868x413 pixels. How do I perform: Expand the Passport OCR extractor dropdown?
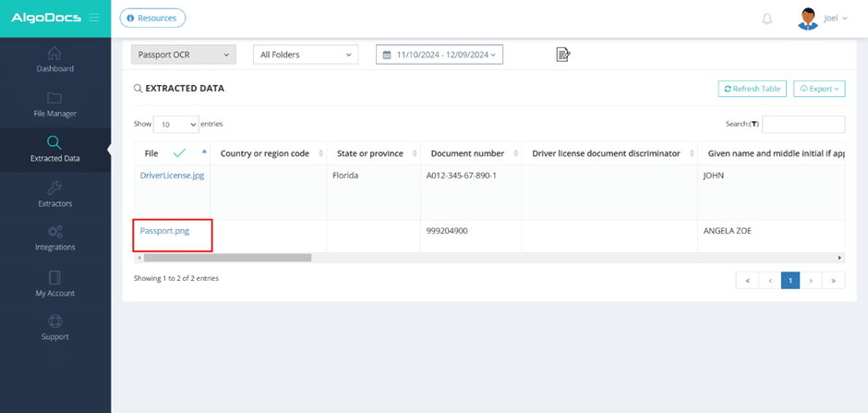183,55
